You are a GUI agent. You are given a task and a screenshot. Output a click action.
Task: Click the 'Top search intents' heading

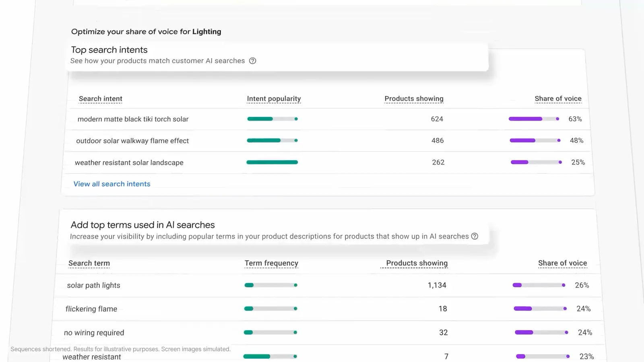pyautogui.click(x=109, y=50)
